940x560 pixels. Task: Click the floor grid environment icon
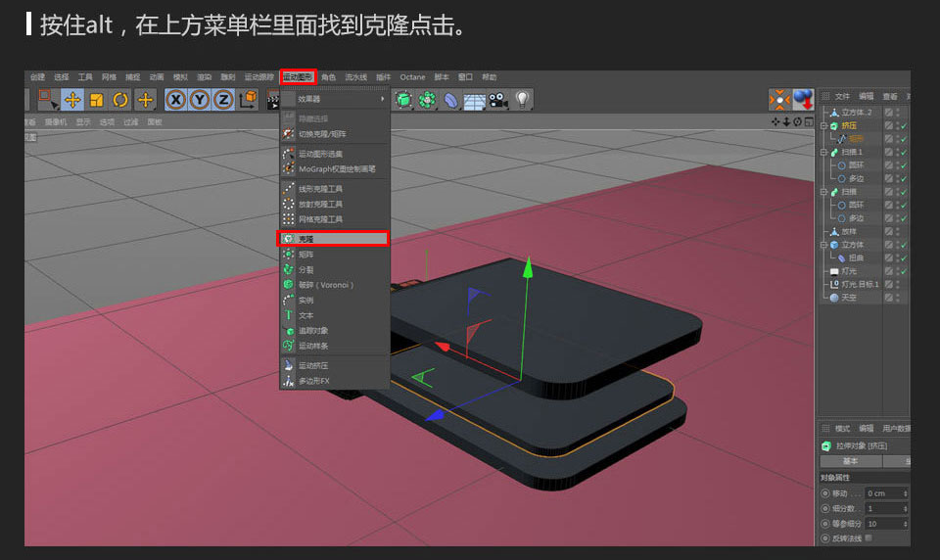pyautogui.click(x=474, y=100)
